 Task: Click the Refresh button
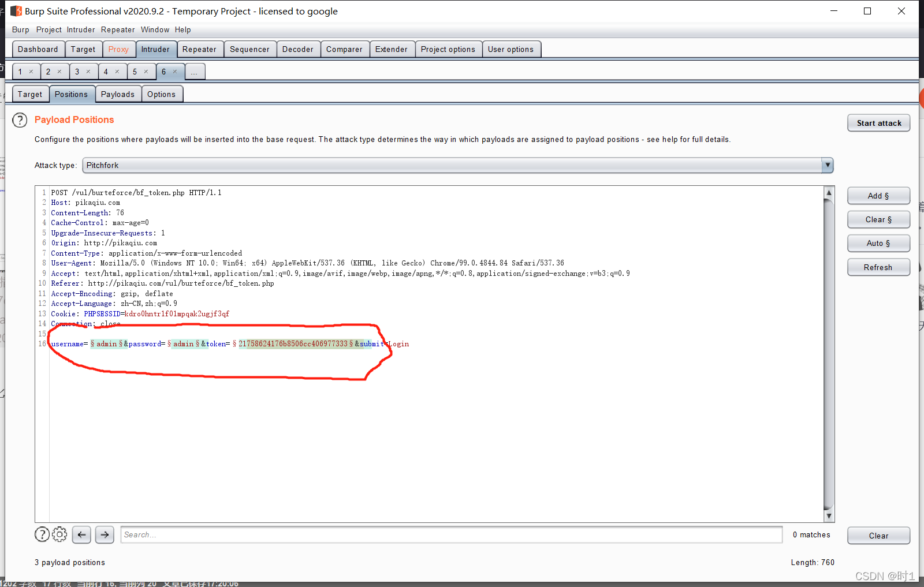879,267
